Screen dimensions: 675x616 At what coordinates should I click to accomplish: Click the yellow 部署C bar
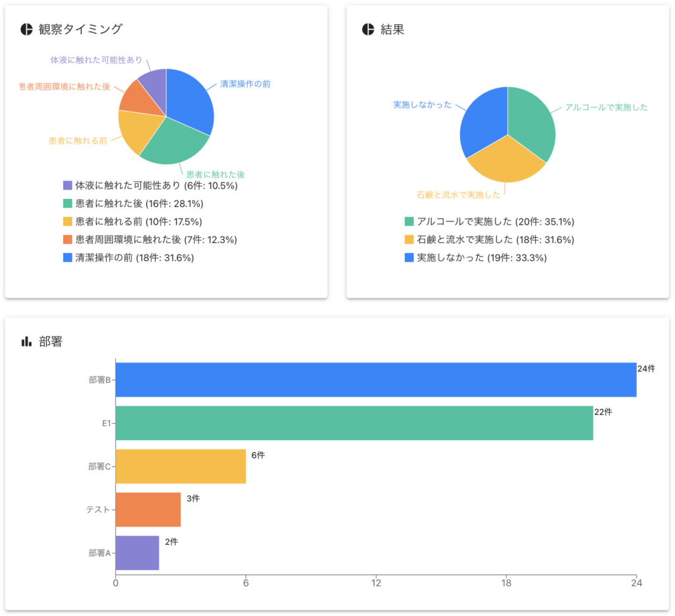pos(181,466)
